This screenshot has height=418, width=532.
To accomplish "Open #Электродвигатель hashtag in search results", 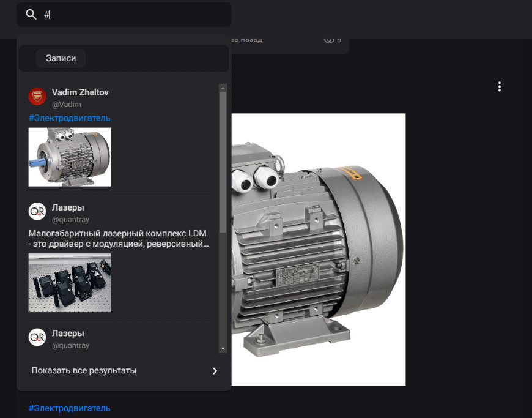I will pos(70,118).
